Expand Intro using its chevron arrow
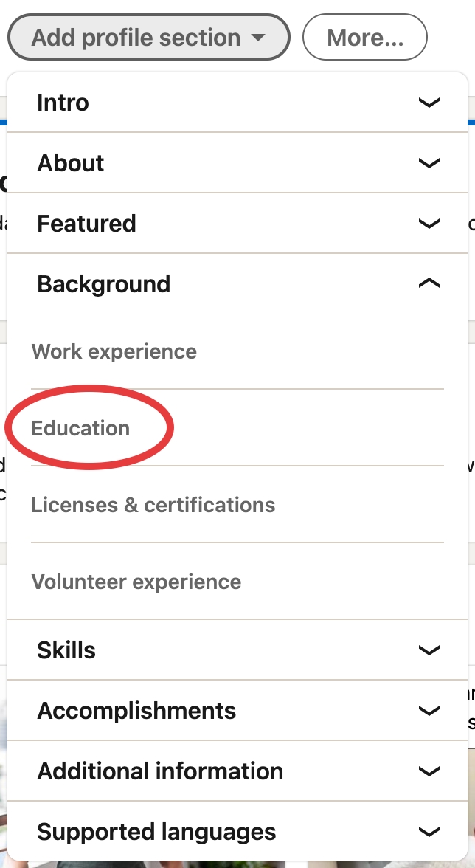The height and width of the screenshot is (868, 475). 429,103
